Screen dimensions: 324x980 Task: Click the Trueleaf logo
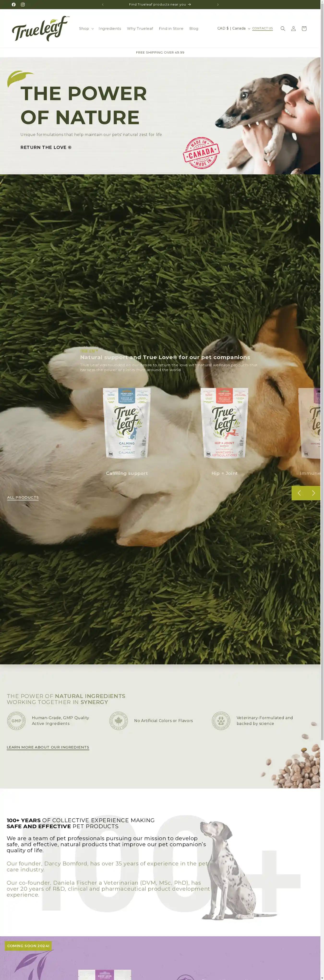point(40,29)
